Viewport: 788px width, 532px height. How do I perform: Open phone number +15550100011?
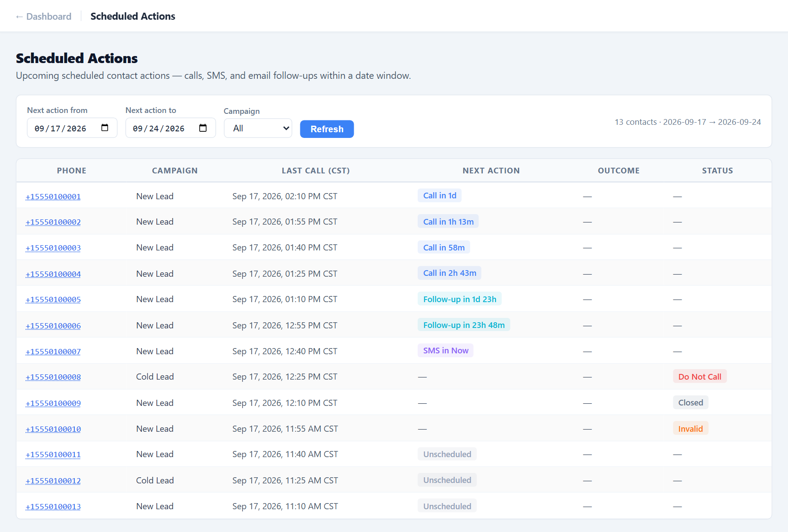pyautogui.click(x=53, y=454)
